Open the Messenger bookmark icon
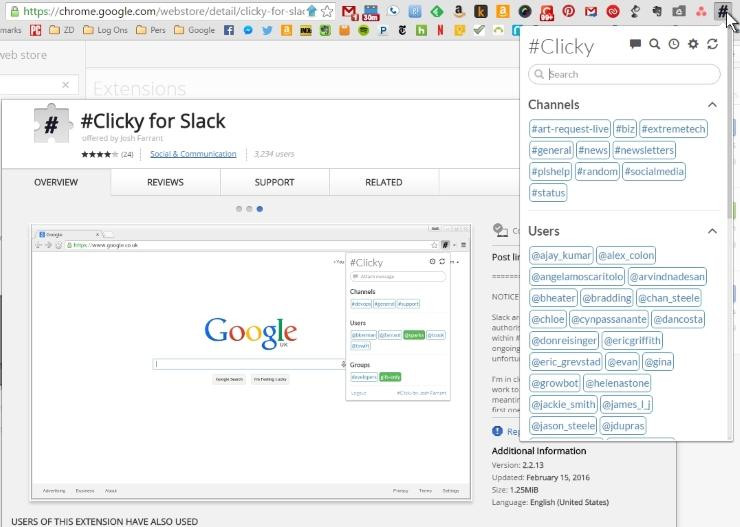Screen dimensions: 740x527 pyautogui.click(x=248, y=31)
